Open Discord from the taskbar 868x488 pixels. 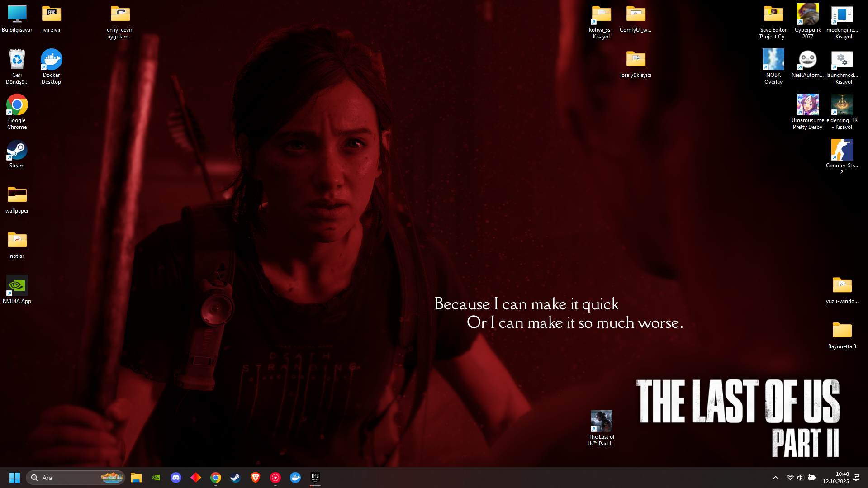(176, 478)
